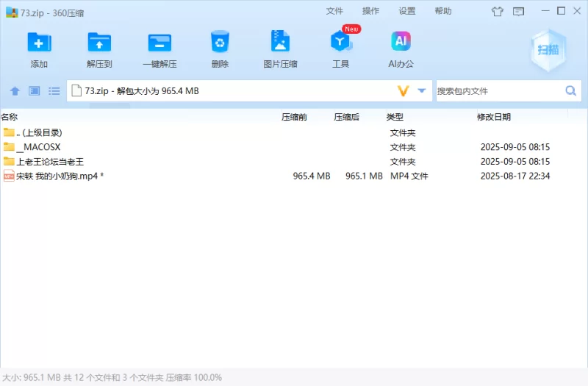Click the 上老王论坛当老王 folder icon
This screenshot has height=386, width=588.
click(9, 161)
